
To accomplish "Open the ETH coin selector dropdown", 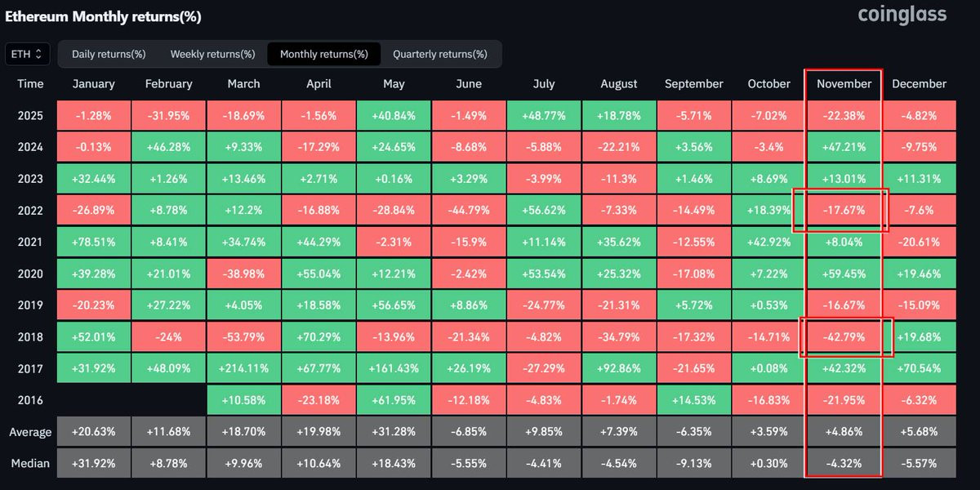I will click(x=28, y=54).
